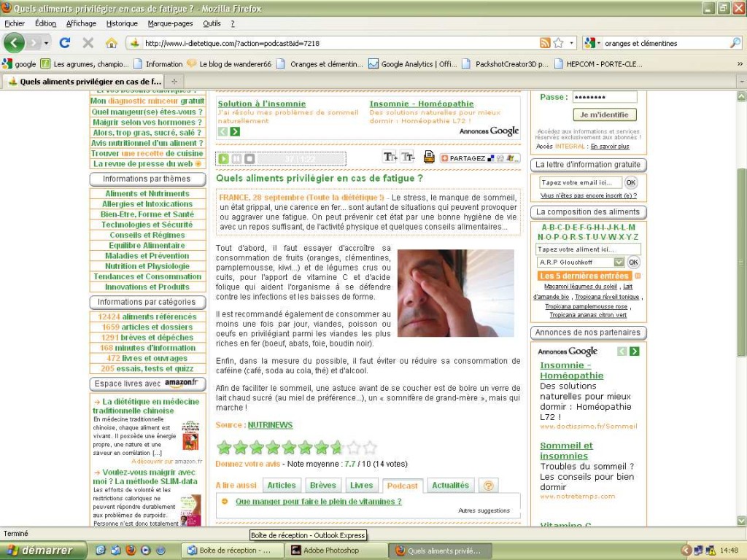This screenshot has height=560, width=747.
Task: Open the question mark help tab icon
Action: [x=488, y=486]
